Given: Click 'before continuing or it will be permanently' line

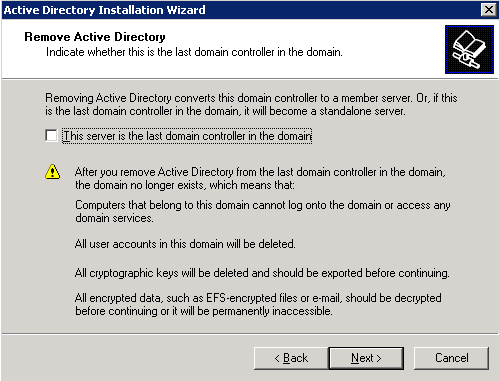Looking at the screenshot, I should [x=204, y=311].
